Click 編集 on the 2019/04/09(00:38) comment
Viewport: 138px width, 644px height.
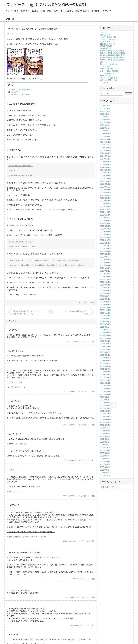(93, 541)
